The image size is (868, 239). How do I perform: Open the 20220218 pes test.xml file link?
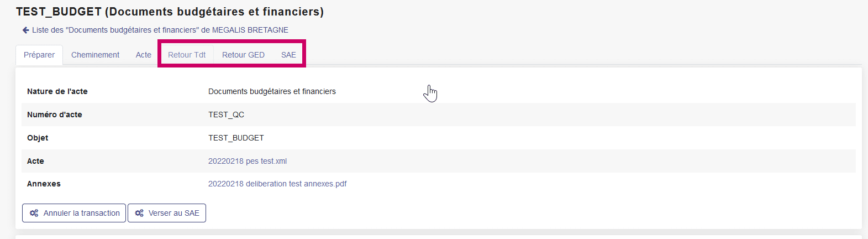[x=247, y=161]
